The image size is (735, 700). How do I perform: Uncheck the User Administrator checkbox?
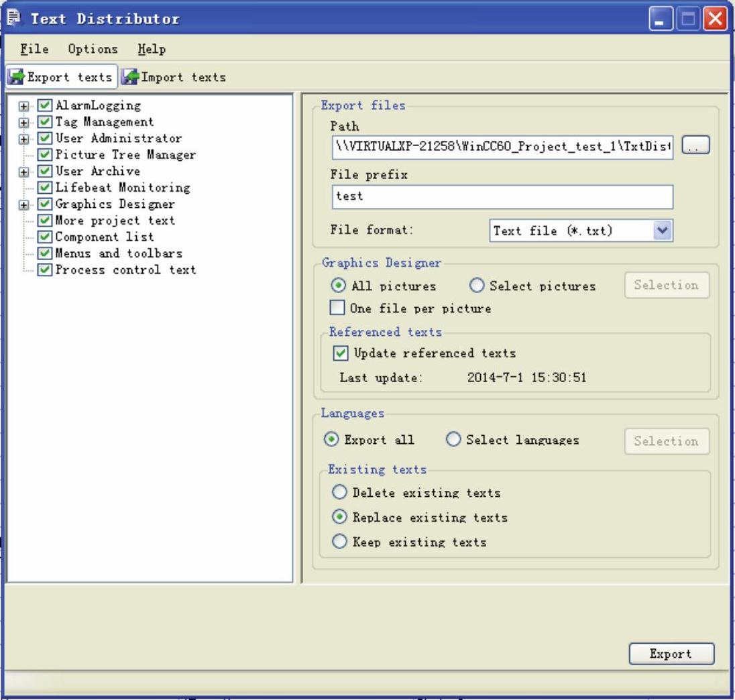point(44,138)
